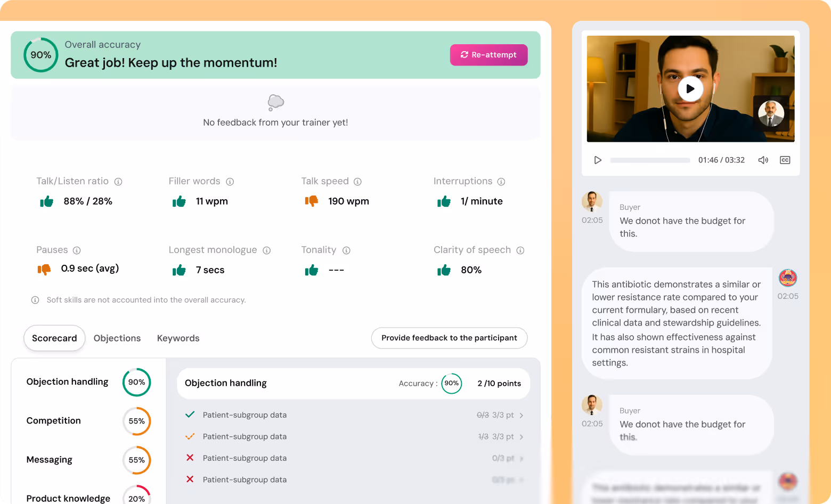Open info icon next to Talk/Listen ratio
The image size is (831, 504).
point(118,182)
